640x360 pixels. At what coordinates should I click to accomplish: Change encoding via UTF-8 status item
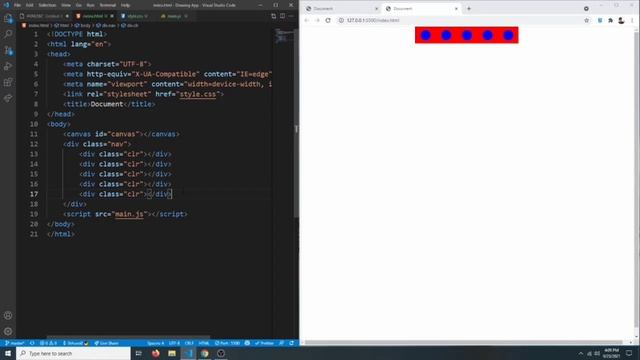coord(174,343)
